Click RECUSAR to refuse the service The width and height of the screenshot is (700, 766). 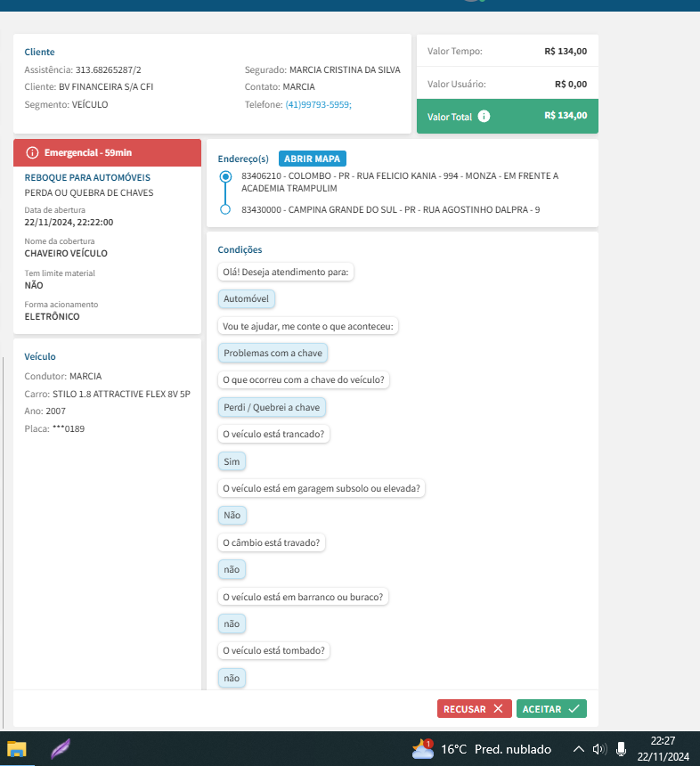(x=474, y=709)
